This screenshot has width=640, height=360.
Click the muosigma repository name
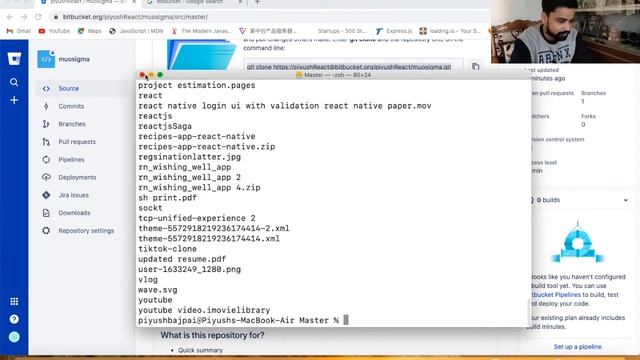[74, 59]
